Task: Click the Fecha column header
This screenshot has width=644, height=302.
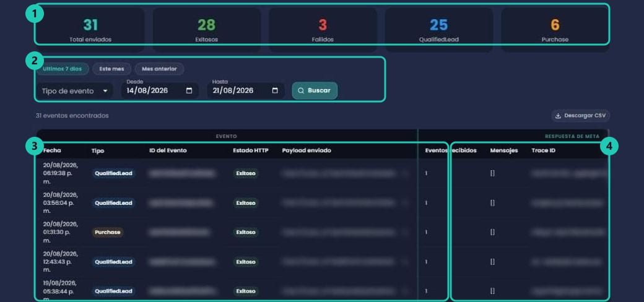Action: tap(52, 150)
